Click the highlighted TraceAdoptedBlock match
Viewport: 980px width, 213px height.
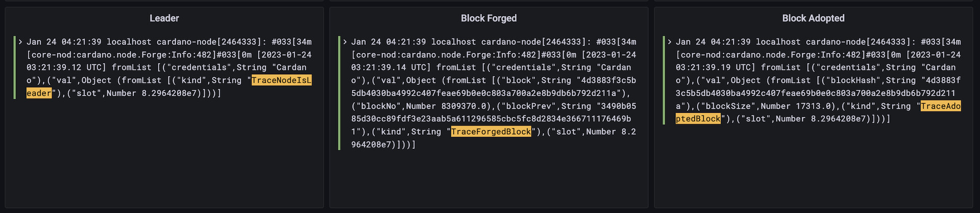click(x=940, y=106)
